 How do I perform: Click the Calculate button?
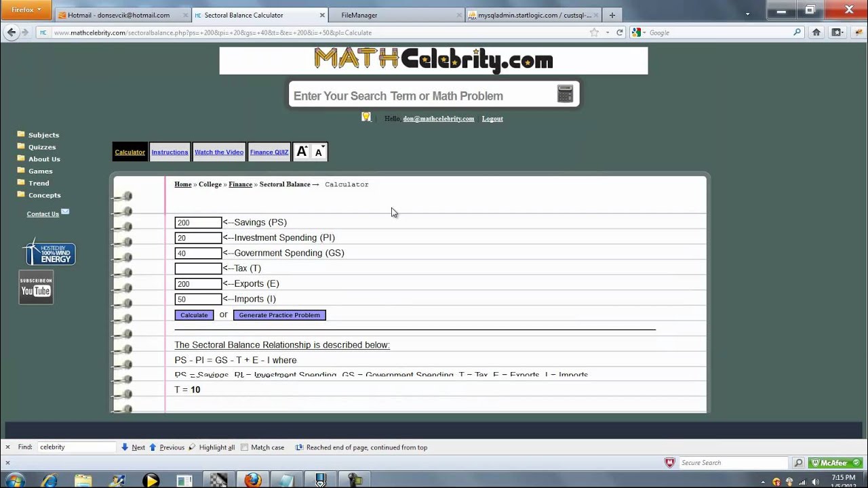click(194, 315)
